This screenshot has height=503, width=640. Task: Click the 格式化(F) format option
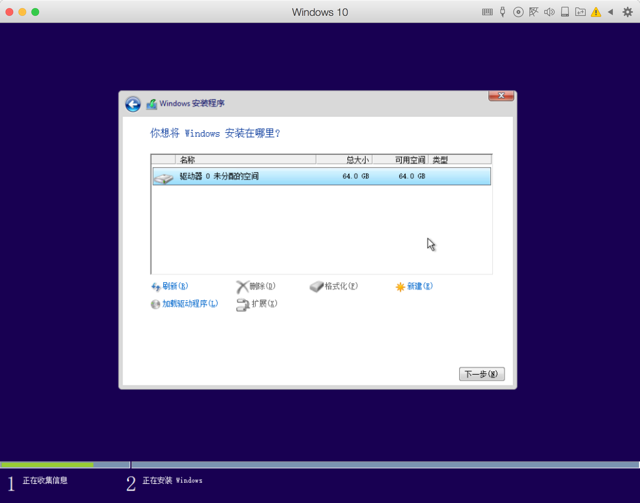pyautogui.click(x=341, y=286)
